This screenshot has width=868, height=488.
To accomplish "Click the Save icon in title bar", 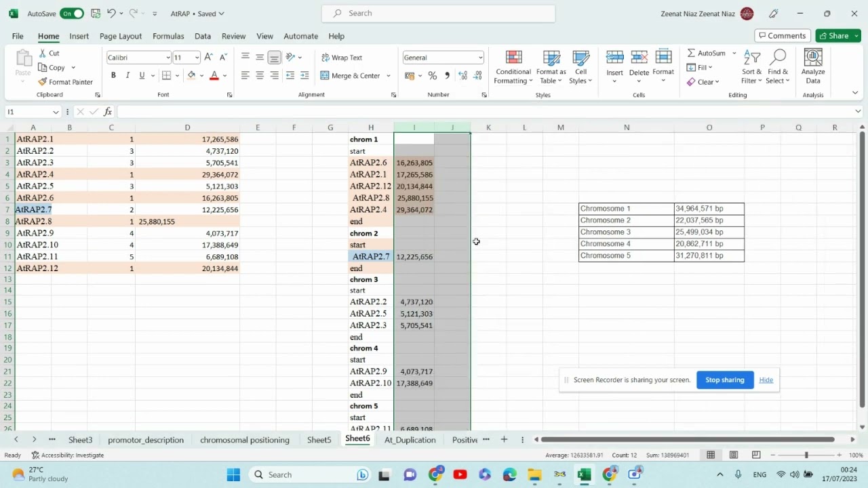I will pos(96,14).
